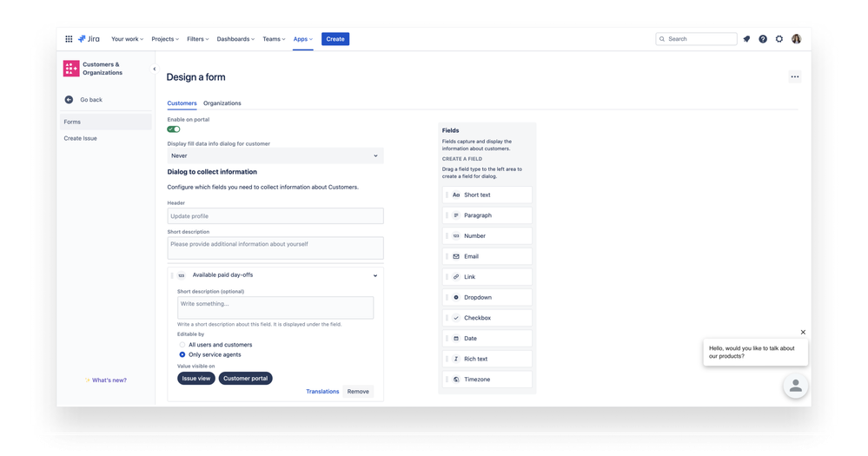Open Projects menu

click(165, 39)
